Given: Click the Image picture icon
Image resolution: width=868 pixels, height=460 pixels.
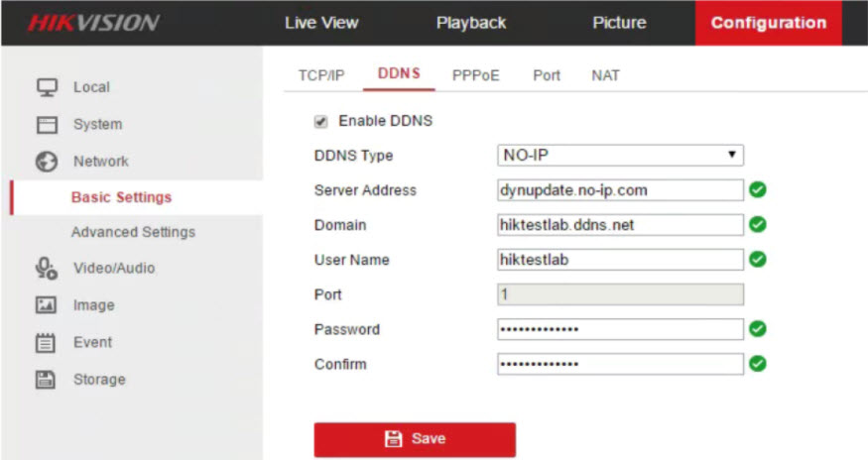Looking at the screenshot, I should [x=46, y=305].
